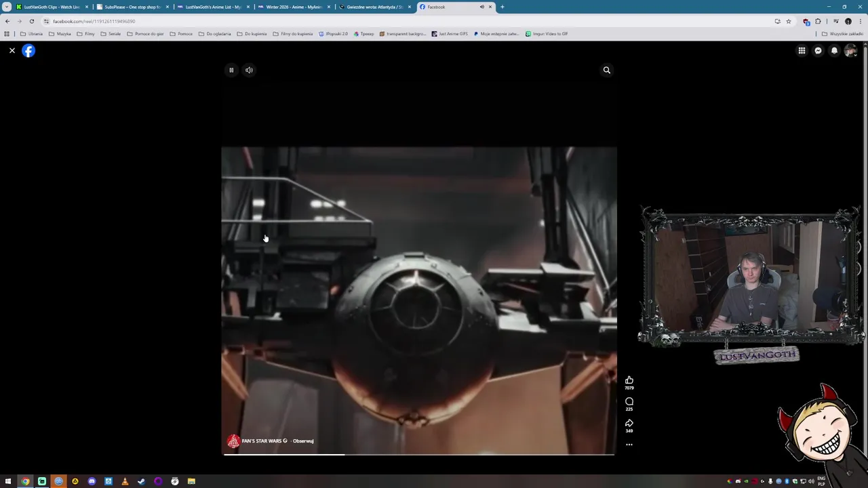Open the Wszystkie zakładki folder
Viewport: 868px width, 488px height.
point(842,34)
